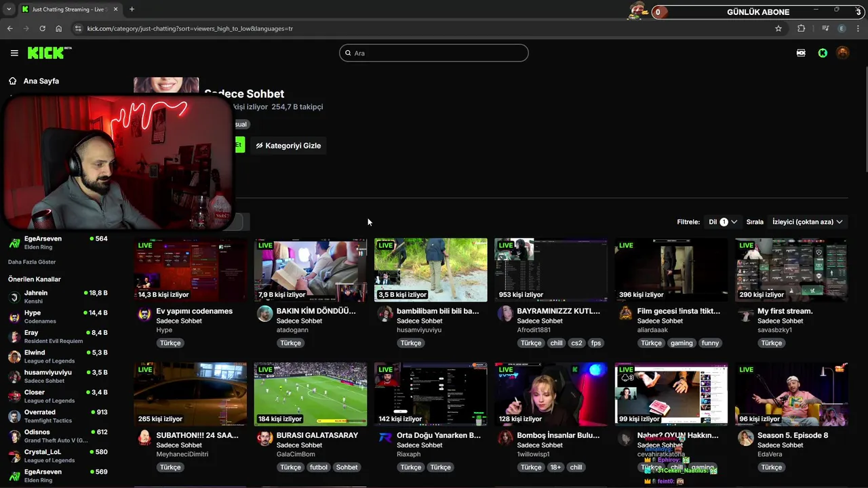Click the icon left of the green K icon
The width and height of the screenshot is (868, 488).
801,53
